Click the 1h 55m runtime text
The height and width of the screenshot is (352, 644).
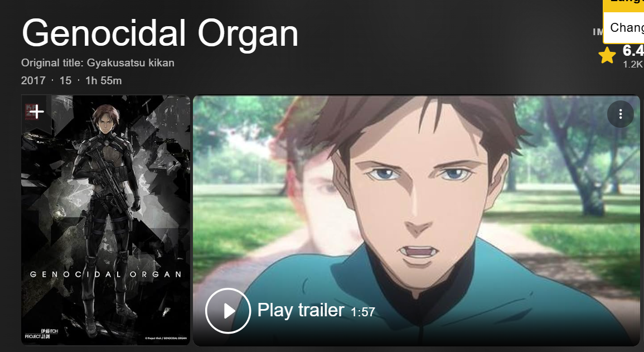tap(104, 80)
